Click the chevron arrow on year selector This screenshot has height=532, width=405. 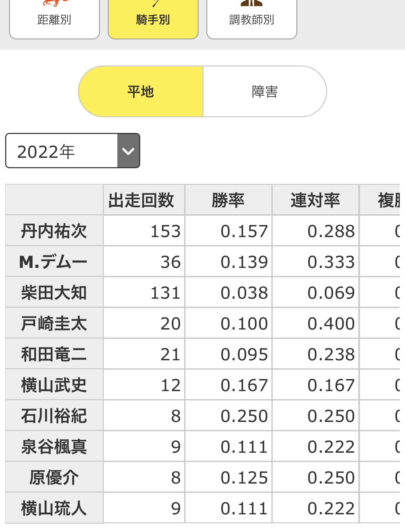coord(128,151)
